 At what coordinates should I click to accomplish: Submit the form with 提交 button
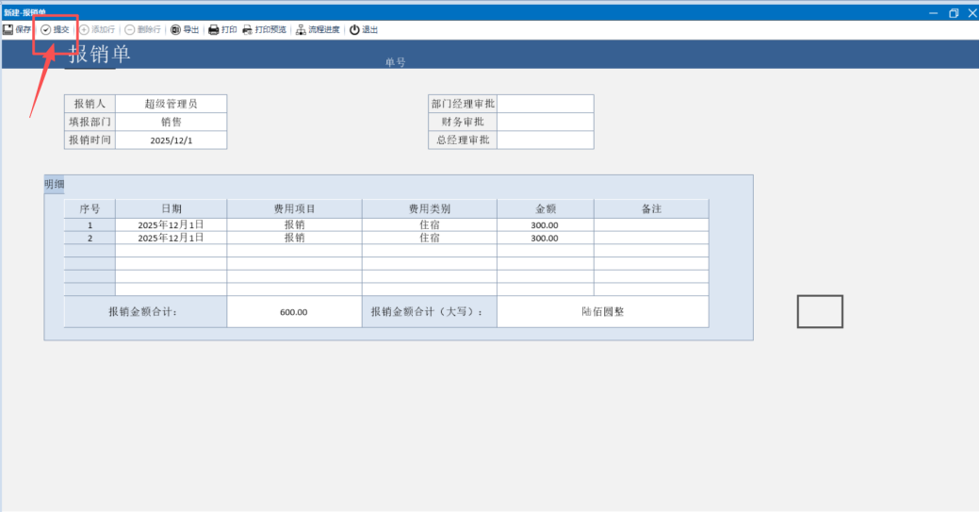click(x=54, y=29)
